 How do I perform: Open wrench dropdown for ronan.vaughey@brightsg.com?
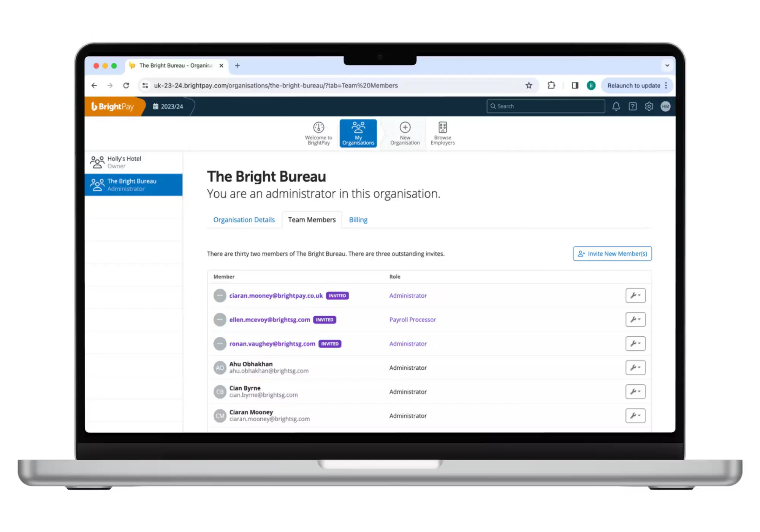635,344
